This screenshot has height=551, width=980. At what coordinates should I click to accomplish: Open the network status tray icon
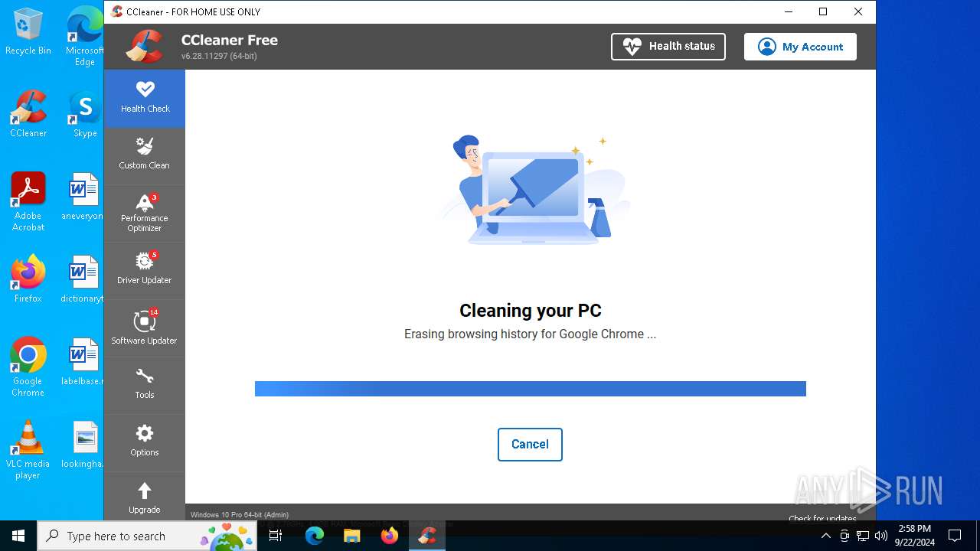[863, 536]
